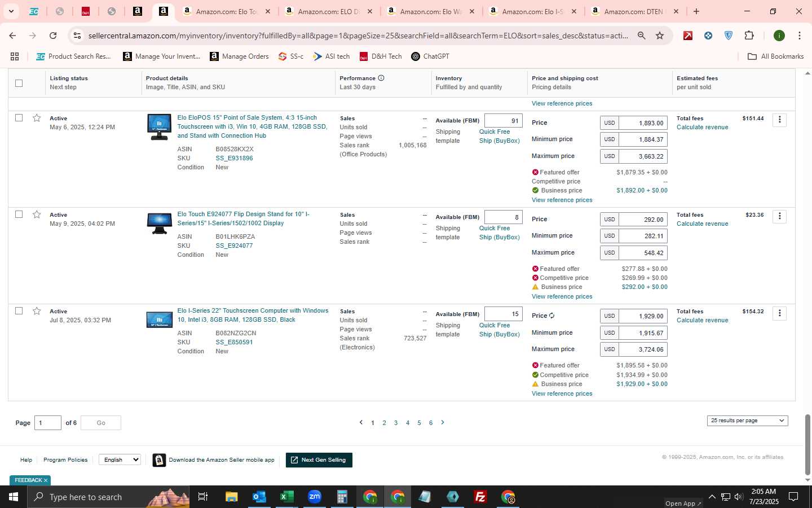Image resolution: width=812 pixels, height=508 pixels.
Task: Open View reference prices for Elo I-Series
Action: [x=562, y=393]
